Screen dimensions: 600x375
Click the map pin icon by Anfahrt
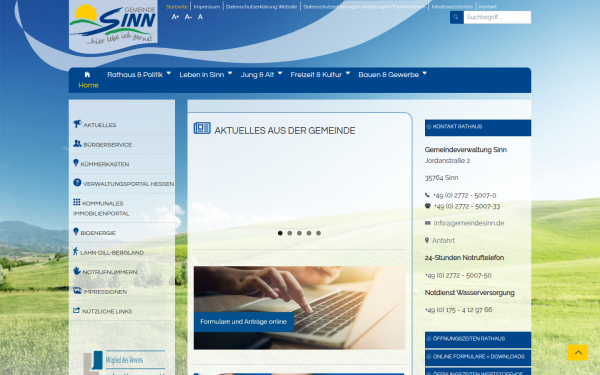(427, 240)
